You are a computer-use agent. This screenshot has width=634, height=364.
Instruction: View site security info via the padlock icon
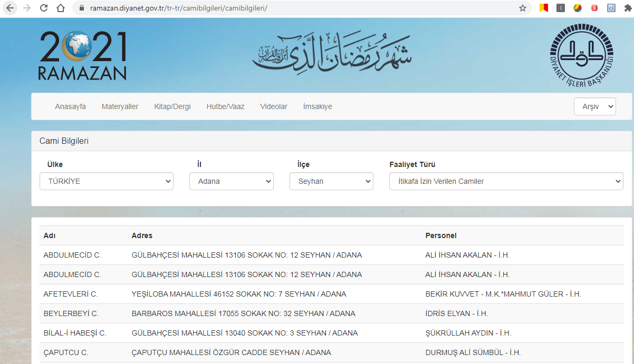click(81, 8)
